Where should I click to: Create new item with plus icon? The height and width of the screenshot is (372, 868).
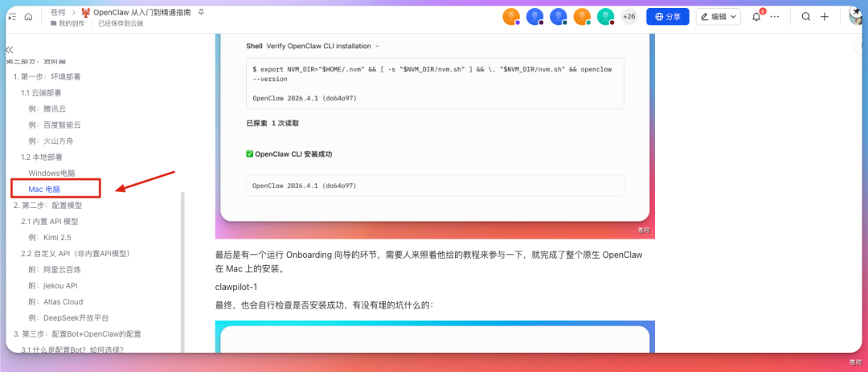(x=825, y=17)
